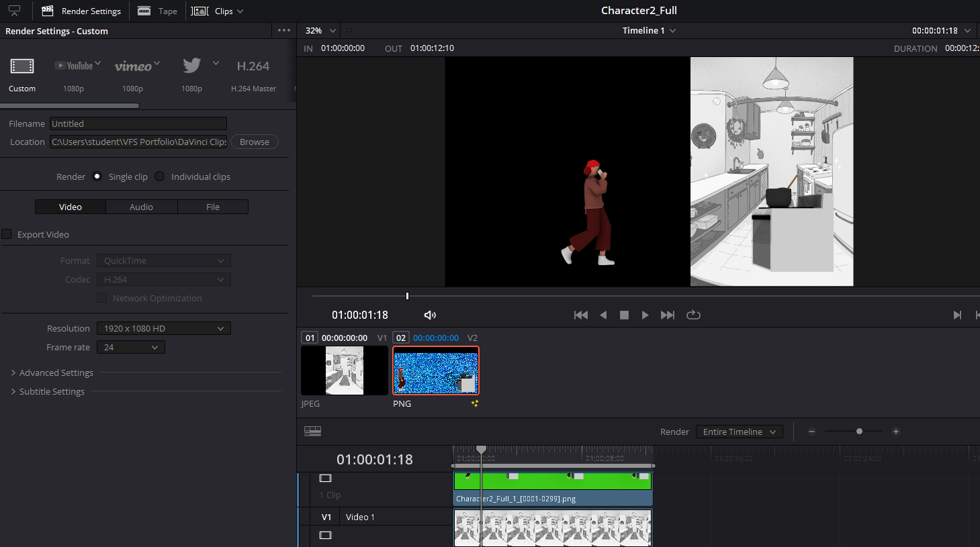Open the Tape panel
Screen dimensions: 980x547
[x=157, y=11]
